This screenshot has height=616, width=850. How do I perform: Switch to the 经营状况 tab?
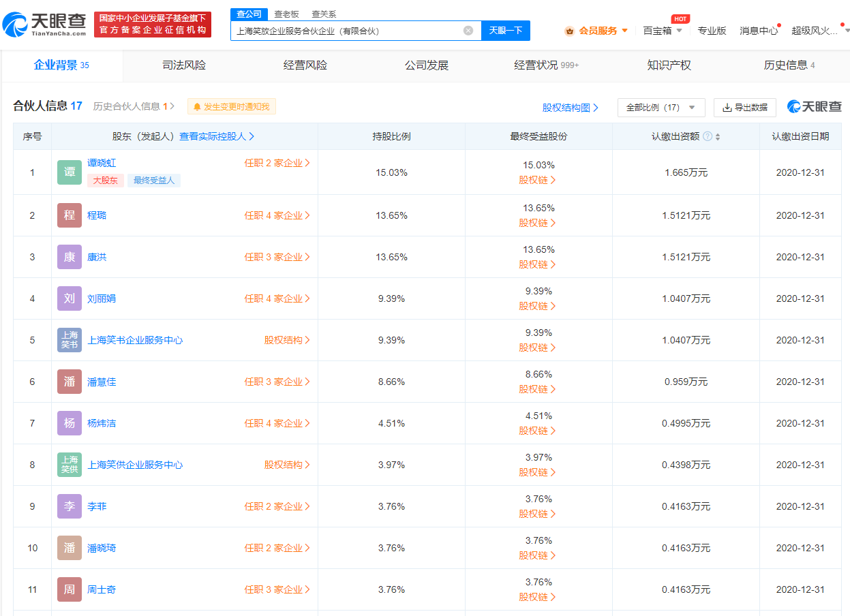coord(547,65)
